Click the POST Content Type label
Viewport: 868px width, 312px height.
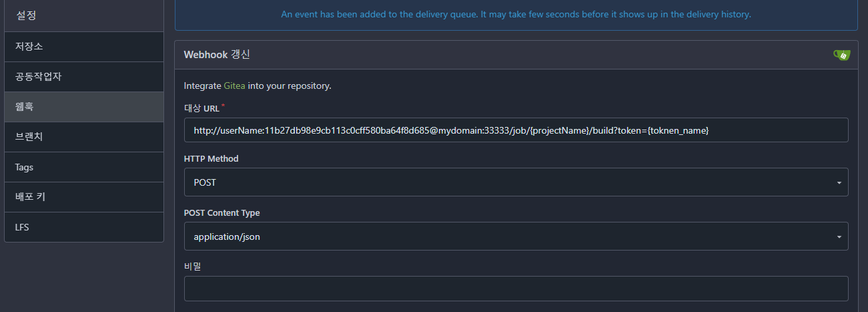pyautogui.click(x=222, y=212)
